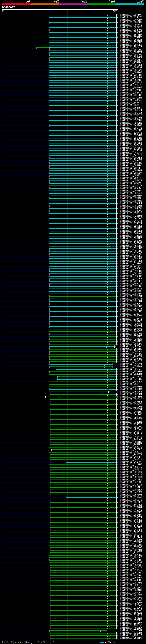Click the 'Large gaps' legend text
The image size is (146, 644).
coord(10,642)
